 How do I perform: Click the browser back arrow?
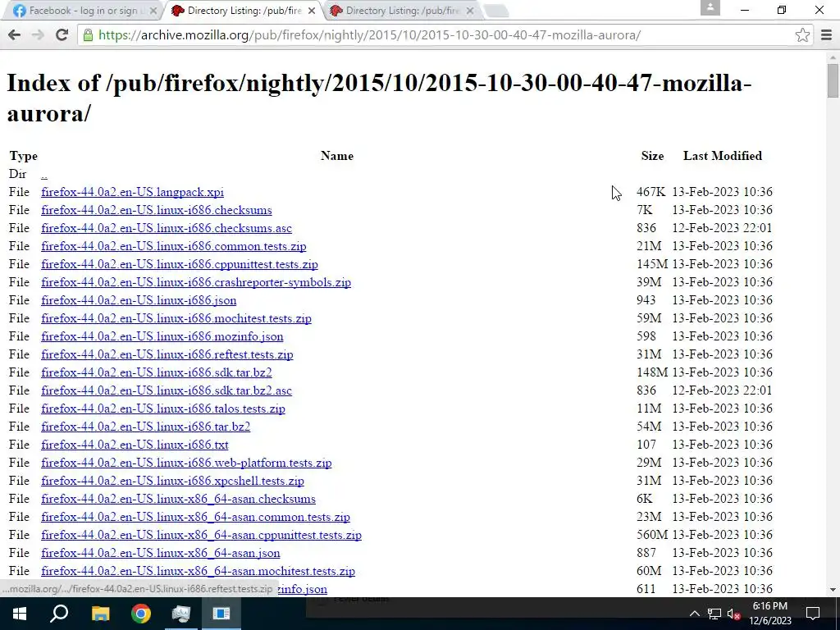click(x=15, y=34)
